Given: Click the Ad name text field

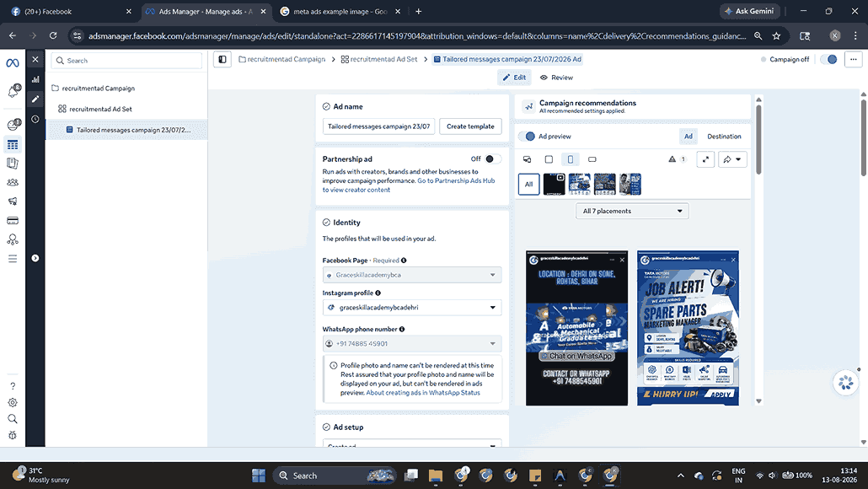Looking at the screenshot, I should pyautogui.click(x=378, y=126).
